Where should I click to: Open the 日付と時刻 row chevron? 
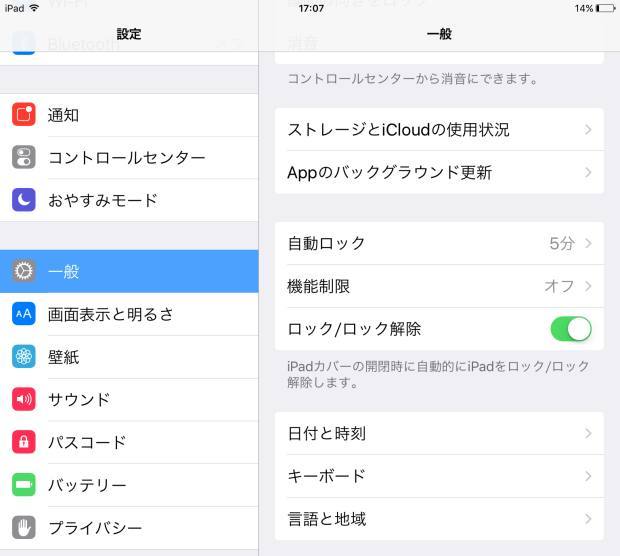[x=588, y=433]
